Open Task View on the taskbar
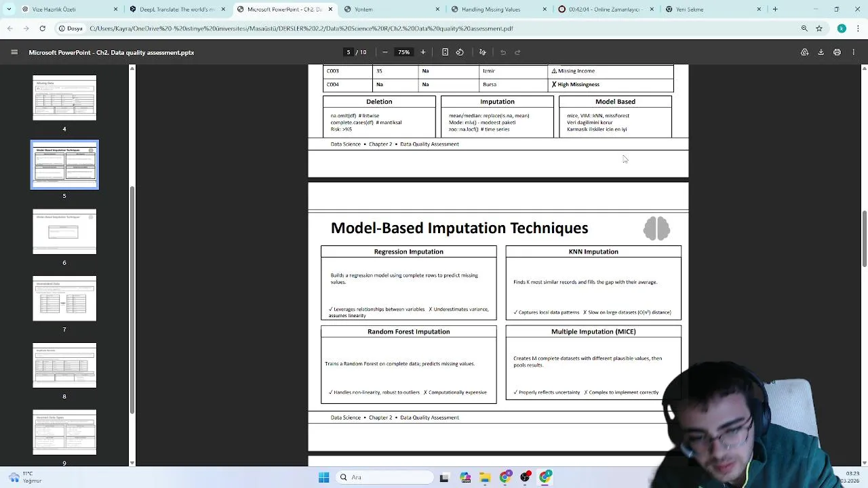 click(444, 477)
